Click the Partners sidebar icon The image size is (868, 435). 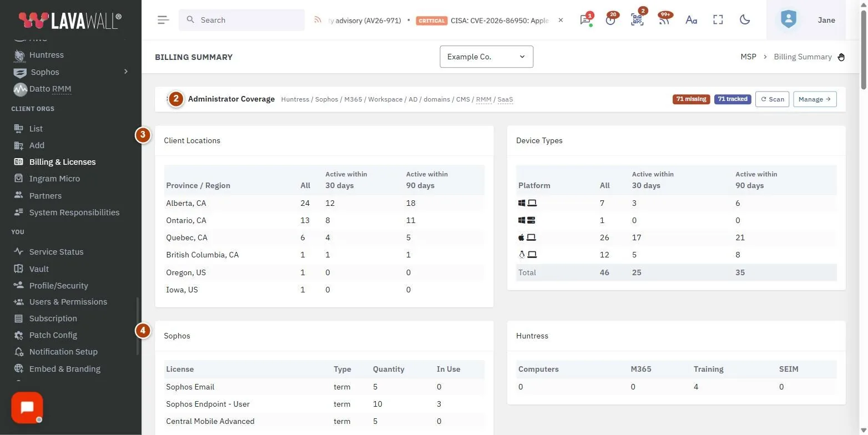(19, 195)
